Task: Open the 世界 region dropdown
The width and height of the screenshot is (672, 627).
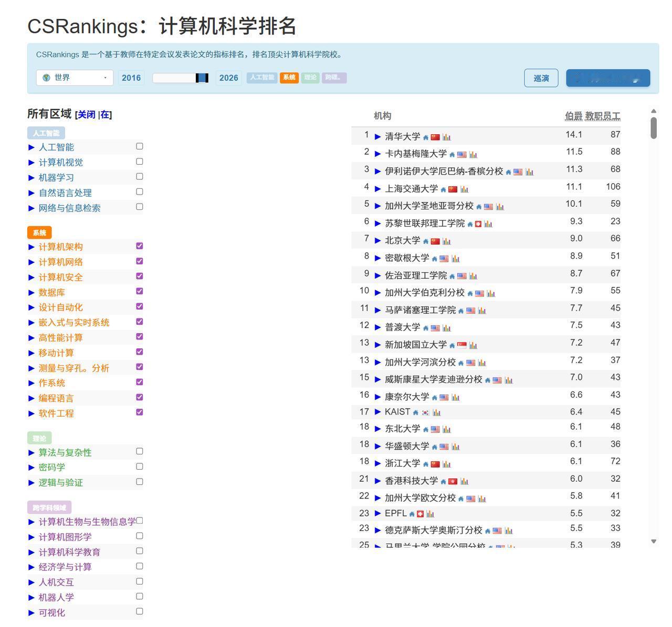Action: point(75,78)
